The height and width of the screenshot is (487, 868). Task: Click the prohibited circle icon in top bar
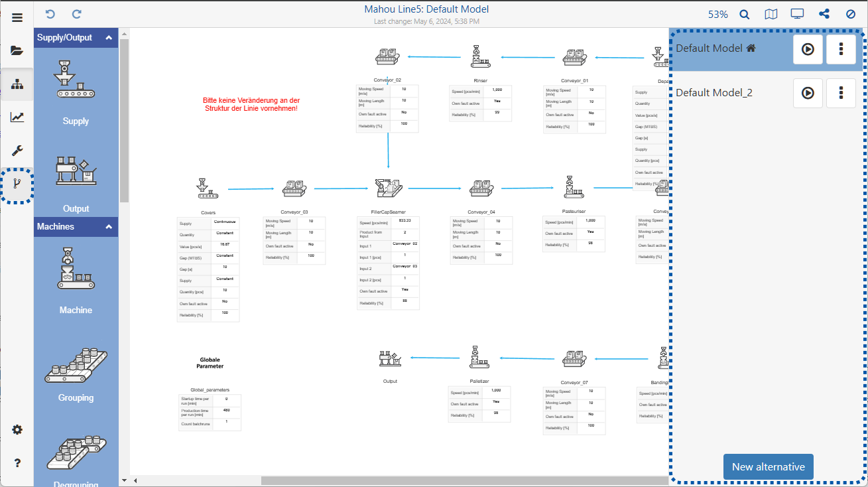[x=851, y=14]
